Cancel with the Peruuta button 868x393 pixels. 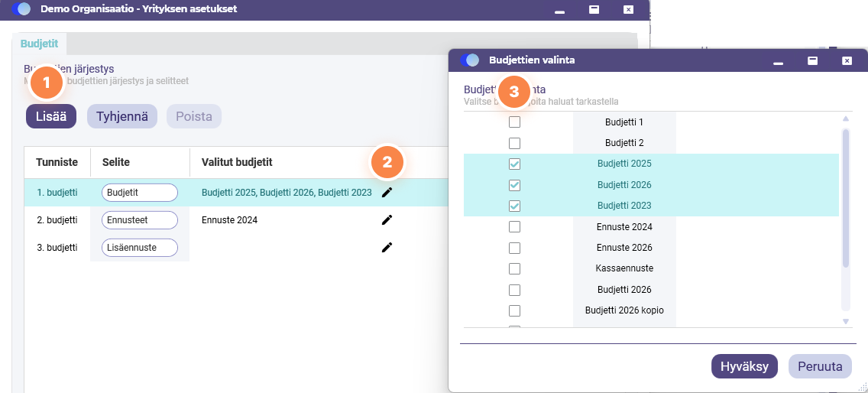point(820,366)
